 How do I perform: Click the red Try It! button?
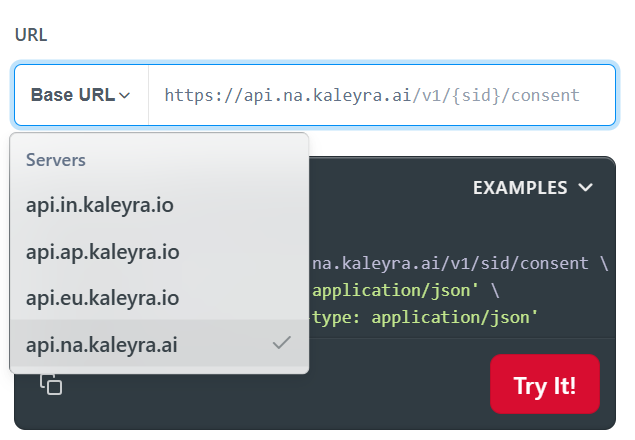coord(545,384)
